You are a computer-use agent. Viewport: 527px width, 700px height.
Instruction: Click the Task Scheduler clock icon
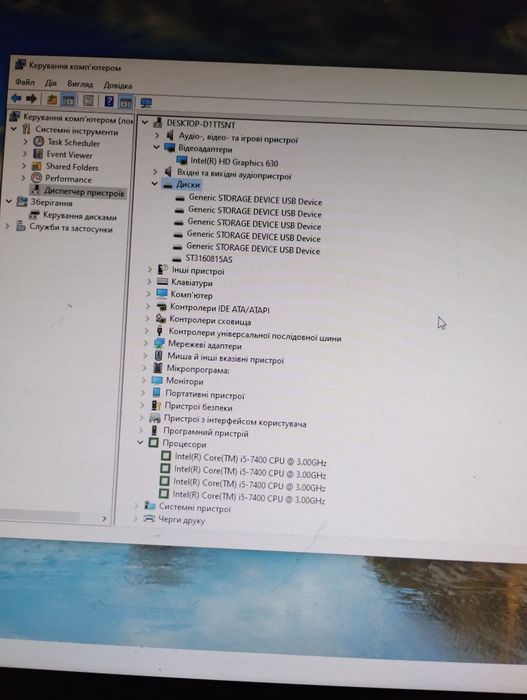tap(39, 142)
